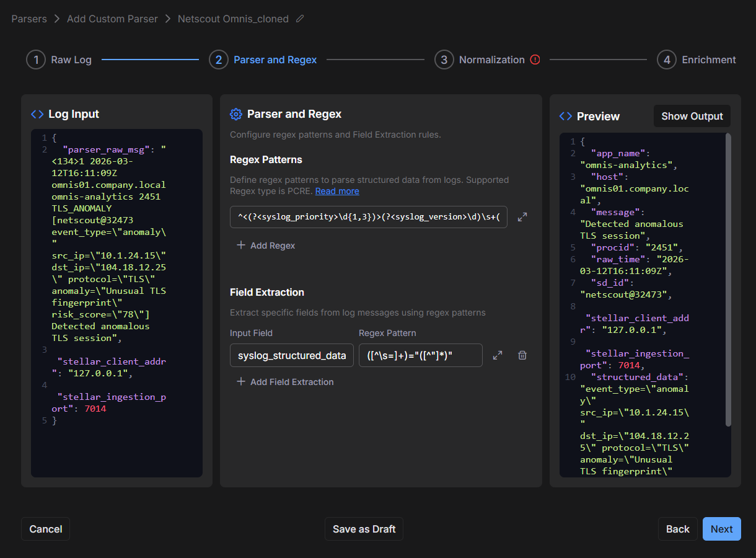Click the Preview panel scrollbar
This screenshot has height=558, width=756.
[728, 279]
